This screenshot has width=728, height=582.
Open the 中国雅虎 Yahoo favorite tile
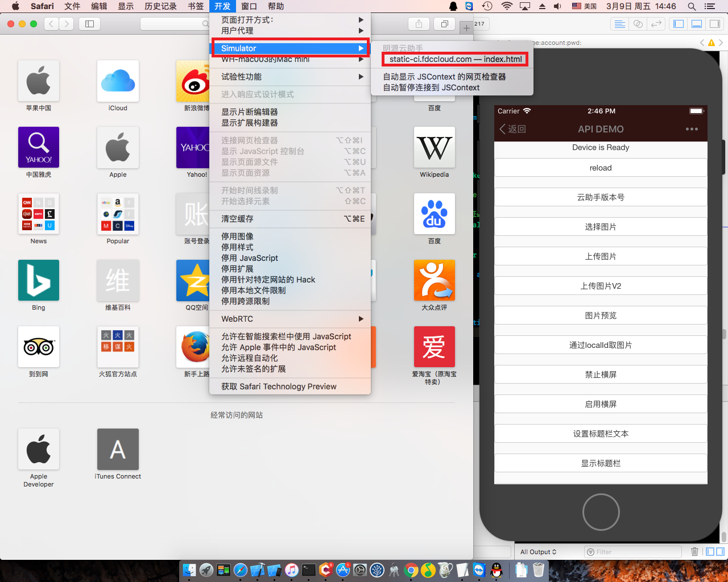click(39, 147)
